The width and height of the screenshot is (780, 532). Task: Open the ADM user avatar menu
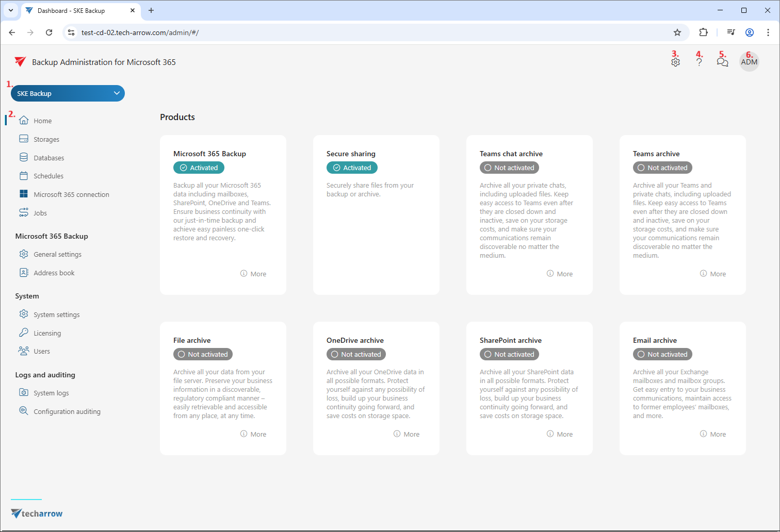pyautogui.click(x=749, y=62)
